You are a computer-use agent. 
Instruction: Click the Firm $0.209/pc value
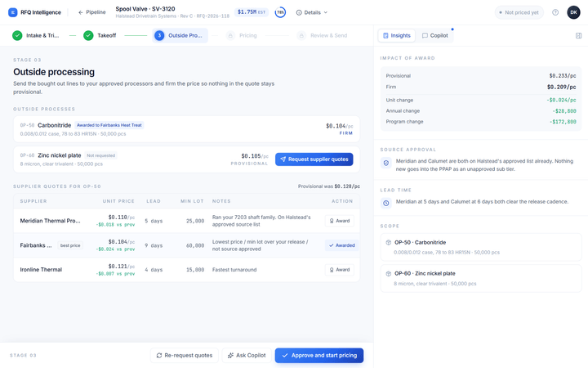[561, 87]
